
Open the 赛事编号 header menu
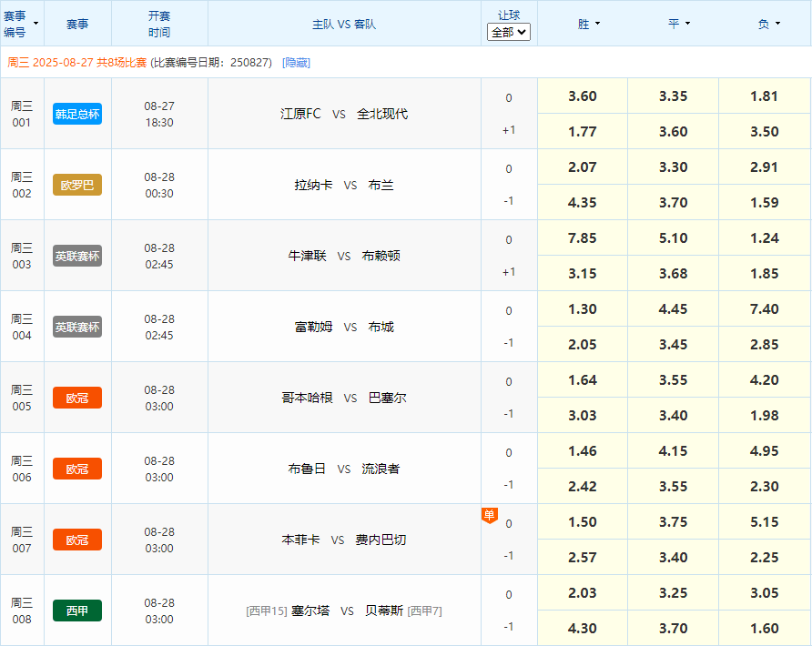(x=22, y=24)
